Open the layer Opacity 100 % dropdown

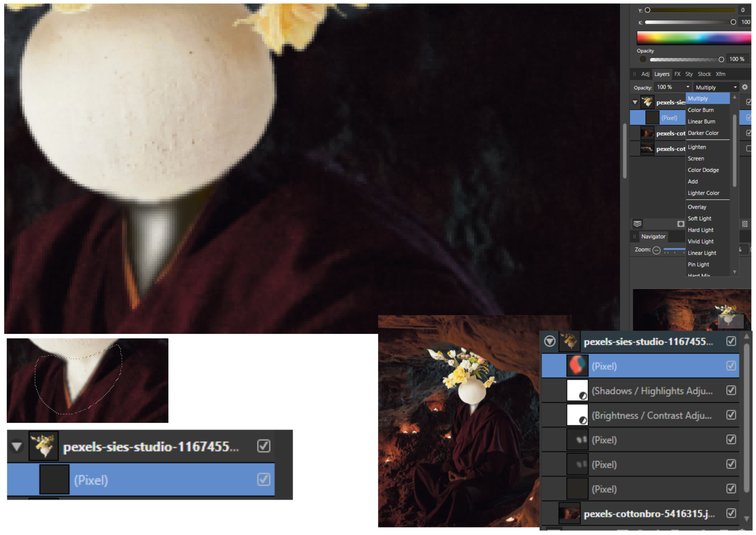pyautogui.click(x=673, y=87)
